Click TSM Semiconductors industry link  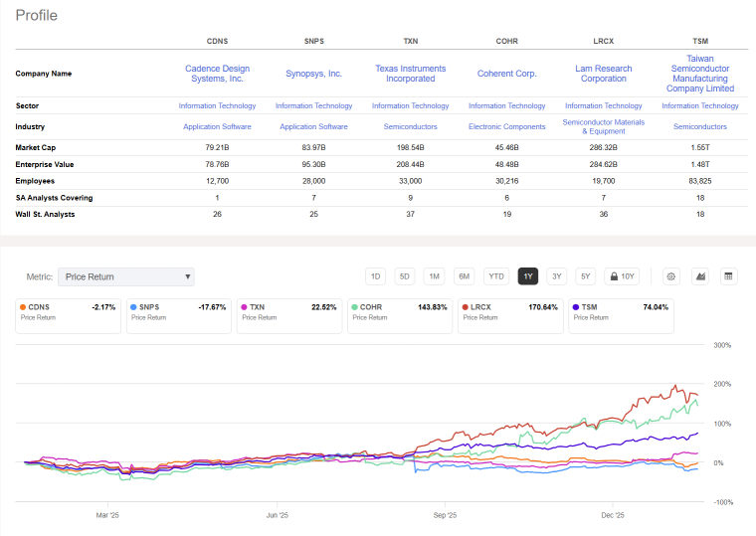coord(700,126)
